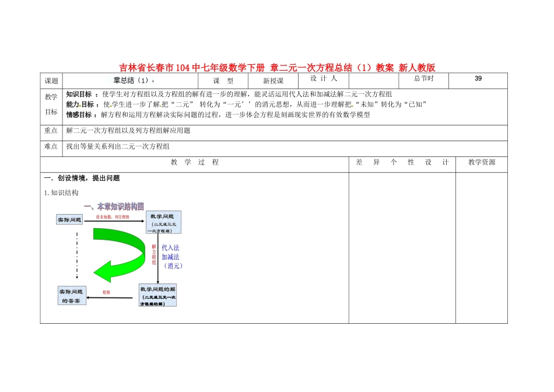Click the vertical red 解方程组 label
The height and width of the screenshot is (392, 554).
coord(154,254)
